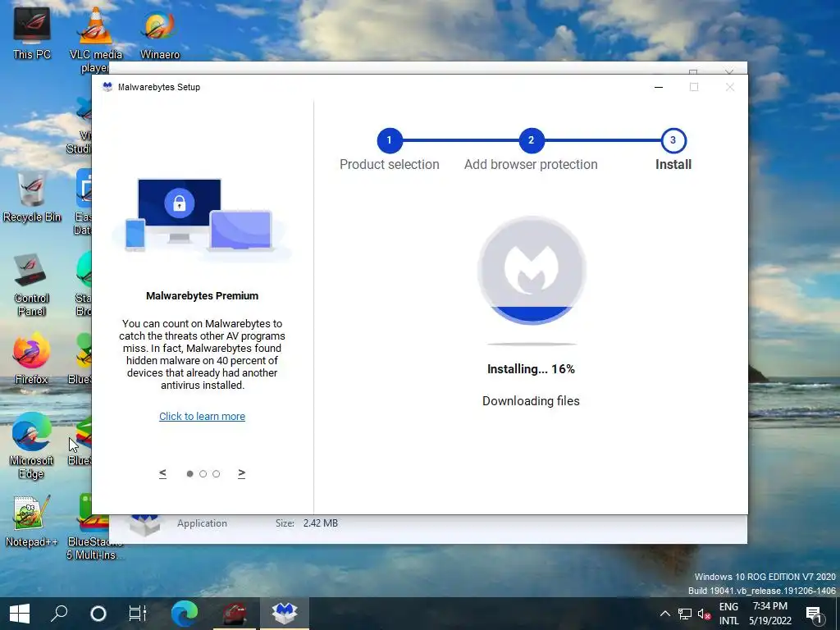Open This PC desktop icon
Viewport: 840px width, 630px height.
pyautogui.click(x=32, y=32)
